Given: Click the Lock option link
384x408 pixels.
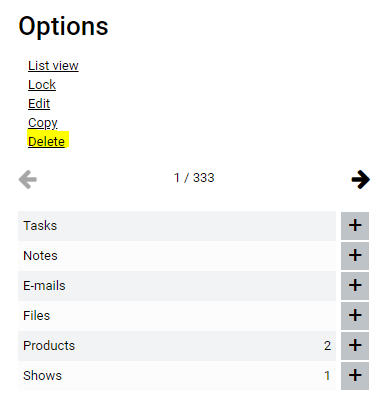Looking at the screenshot, I should click(42, 85).
